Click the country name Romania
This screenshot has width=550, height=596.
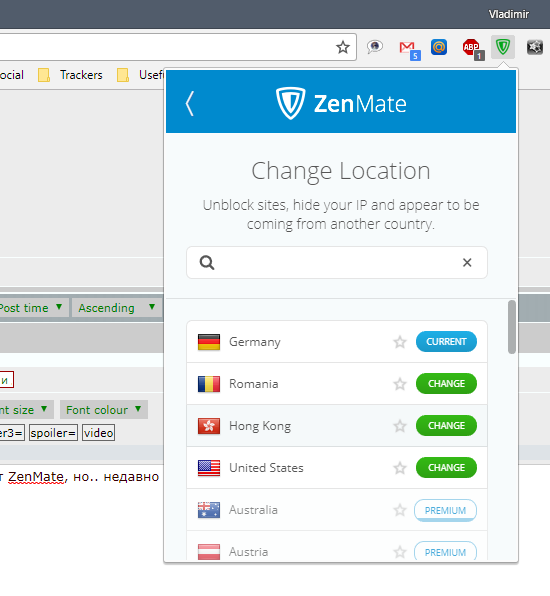click(254, 384)
